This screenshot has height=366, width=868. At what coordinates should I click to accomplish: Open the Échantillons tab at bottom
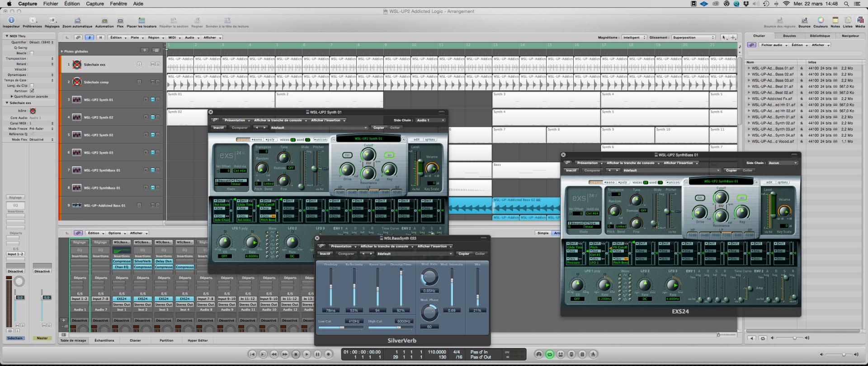click(104, 340)
